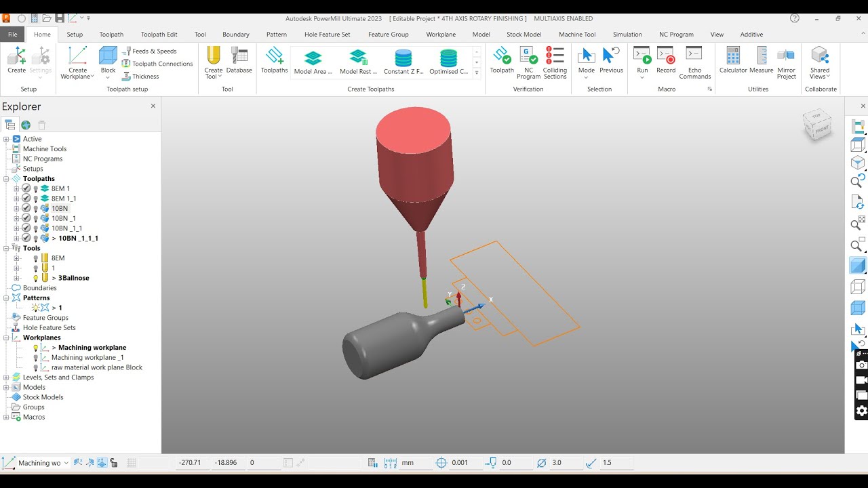Toggle checkmark on toolpath 8EM 1_1
Viewport: 868px width, 488px height.
pyautogui.click(x=26, y=199)
